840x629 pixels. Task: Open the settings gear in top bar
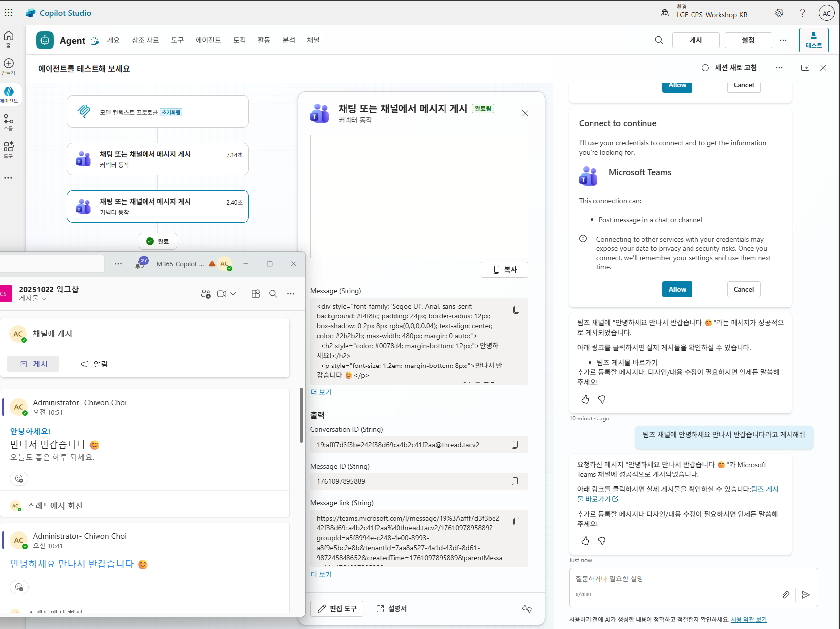point(779,13)
